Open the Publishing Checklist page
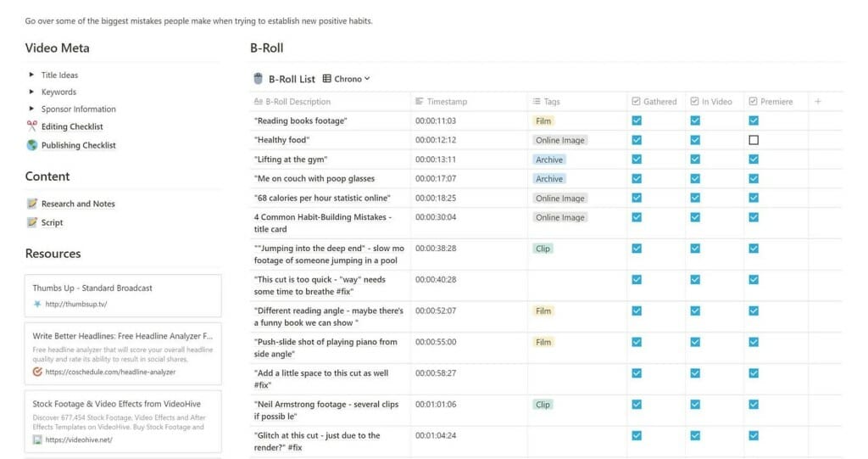The width and height of the screenshot is (868, 459). (x=79, y=145)
